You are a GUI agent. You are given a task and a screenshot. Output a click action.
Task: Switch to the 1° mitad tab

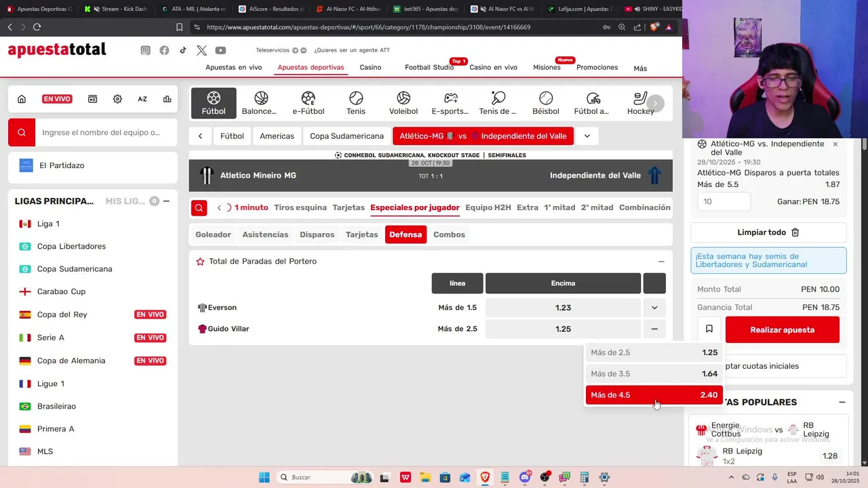(559, 207)
